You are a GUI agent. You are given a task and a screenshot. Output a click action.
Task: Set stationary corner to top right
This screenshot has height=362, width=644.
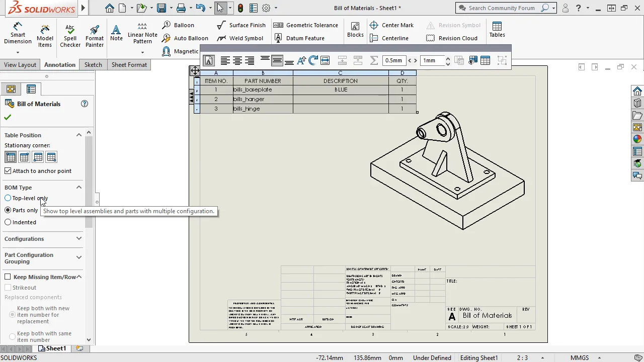click(24, 157)
